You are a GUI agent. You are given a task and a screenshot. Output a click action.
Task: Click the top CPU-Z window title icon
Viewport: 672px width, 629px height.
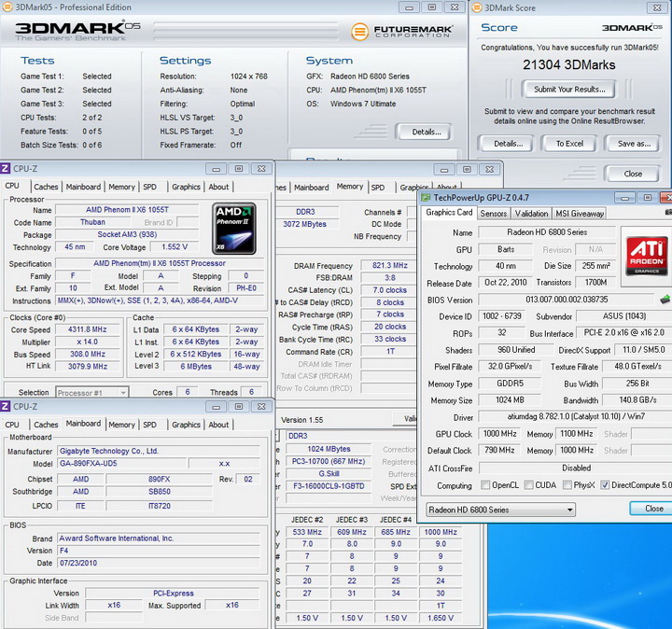pyautogui.click(x=6, y=168)
